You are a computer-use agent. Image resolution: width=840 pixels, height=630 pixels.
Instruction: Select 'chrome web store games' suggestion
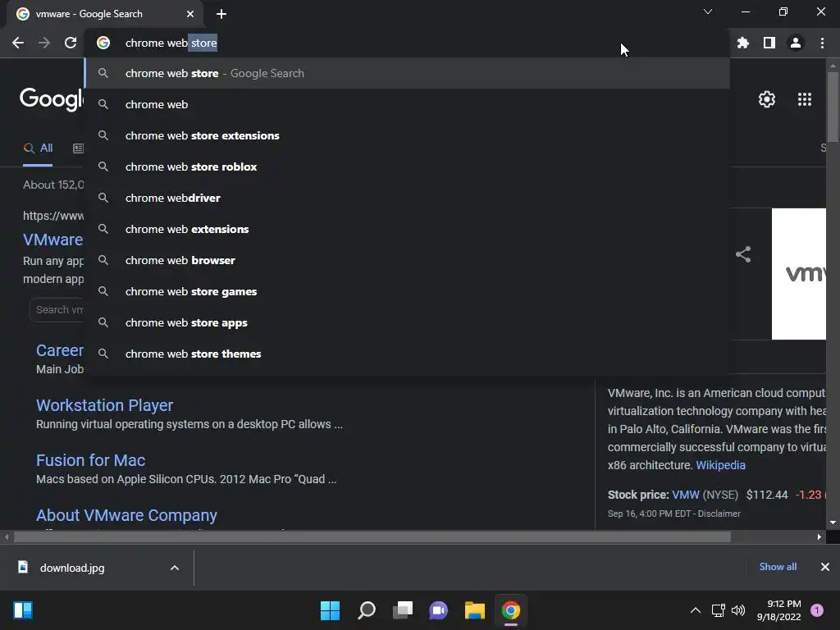(407, 291)
